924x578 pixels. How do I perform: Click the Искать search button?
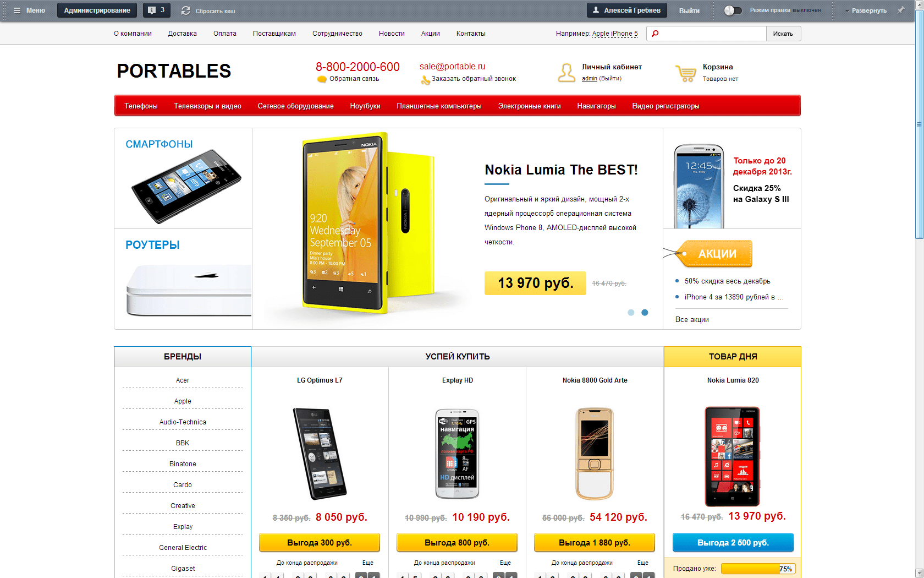(783, 34)
